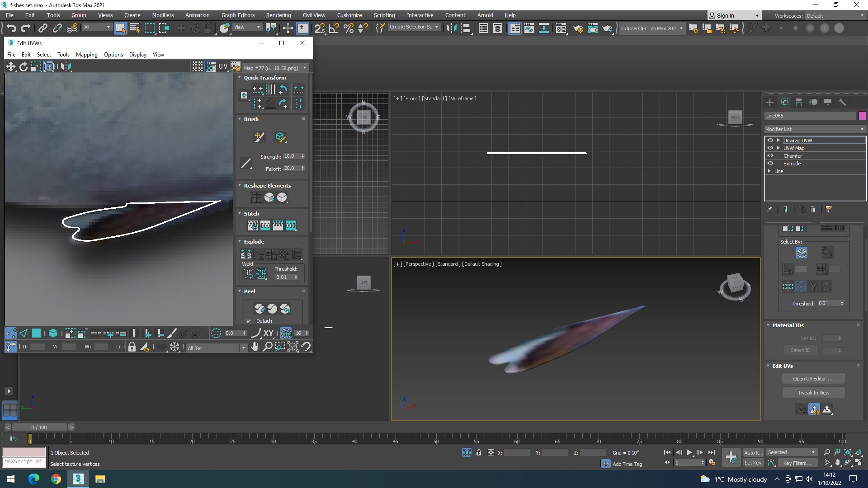
Task: Click the Angle Snap toggle icon
Action: click(x=334, y=28)
